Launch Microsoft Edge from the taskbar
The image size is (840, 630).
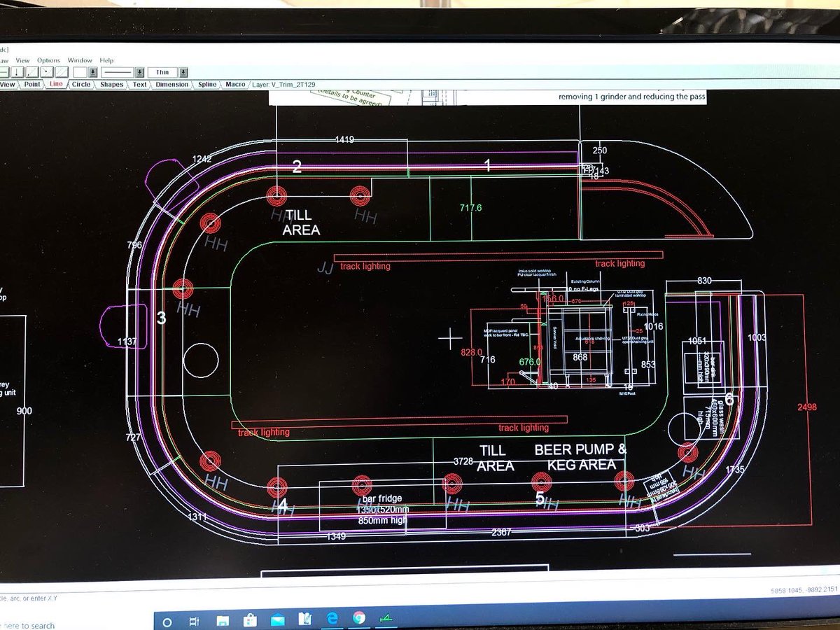click(x=332, y=619)
